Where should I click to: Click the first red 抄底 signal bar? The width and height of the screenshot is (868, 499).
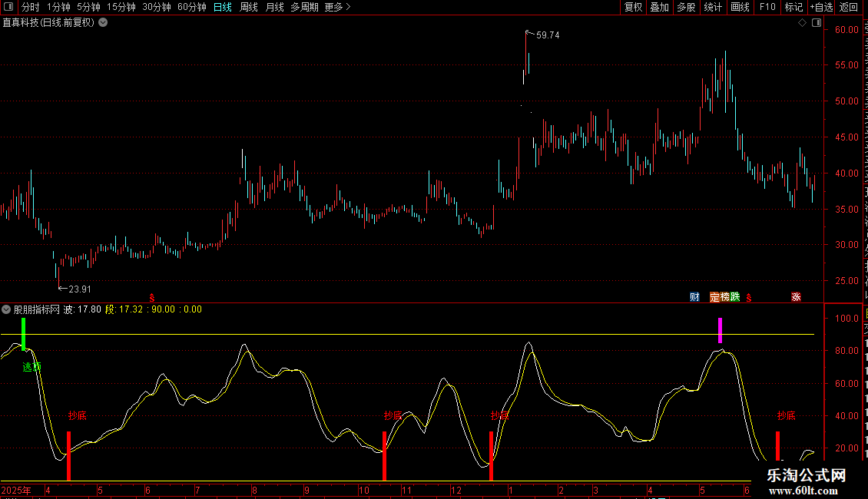tap(68, 456)
